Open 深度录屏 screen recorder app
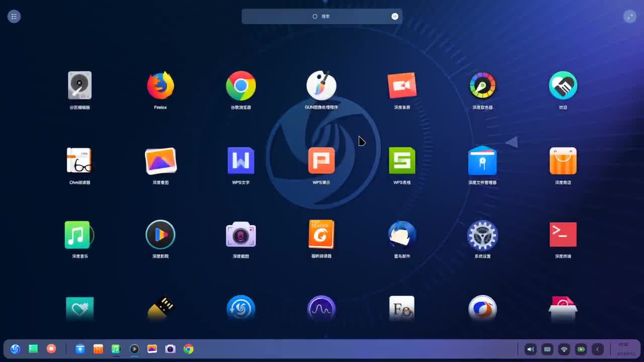Screen dimensions: 644x362 coord(401,85)
